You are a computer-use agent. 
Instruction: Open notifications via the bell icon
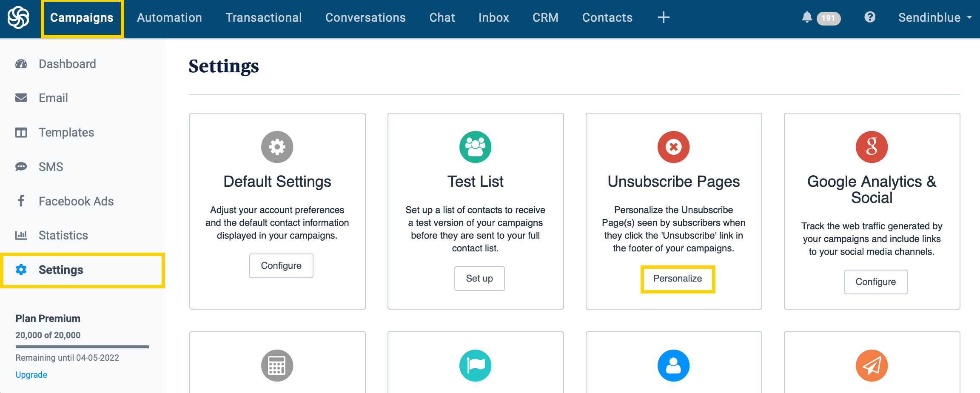coord(807,17)
